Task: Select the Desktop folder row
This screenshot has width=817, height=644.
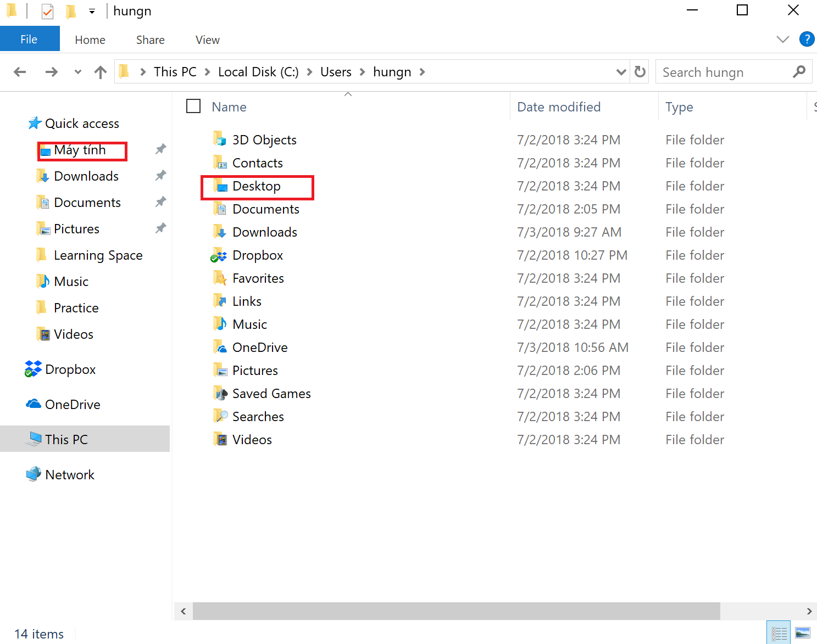Action: coord(257,186)
